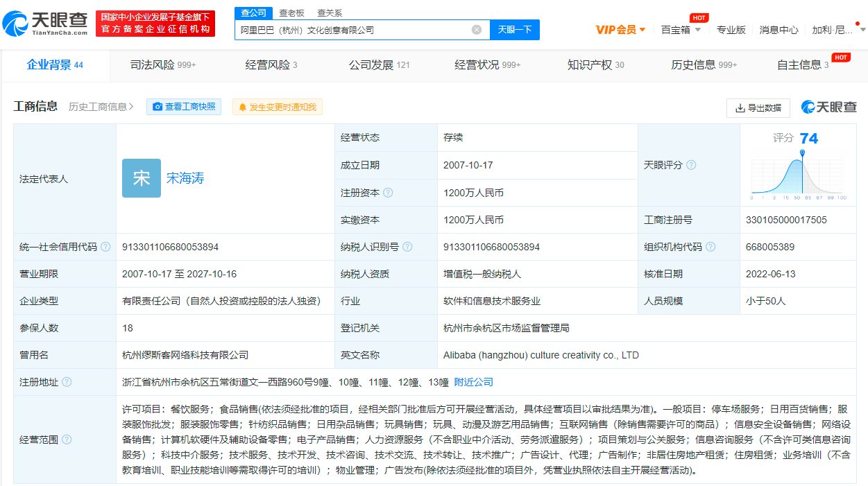Open the 司法风险 tab
This screenshot has width=868, height=486.
163,65
